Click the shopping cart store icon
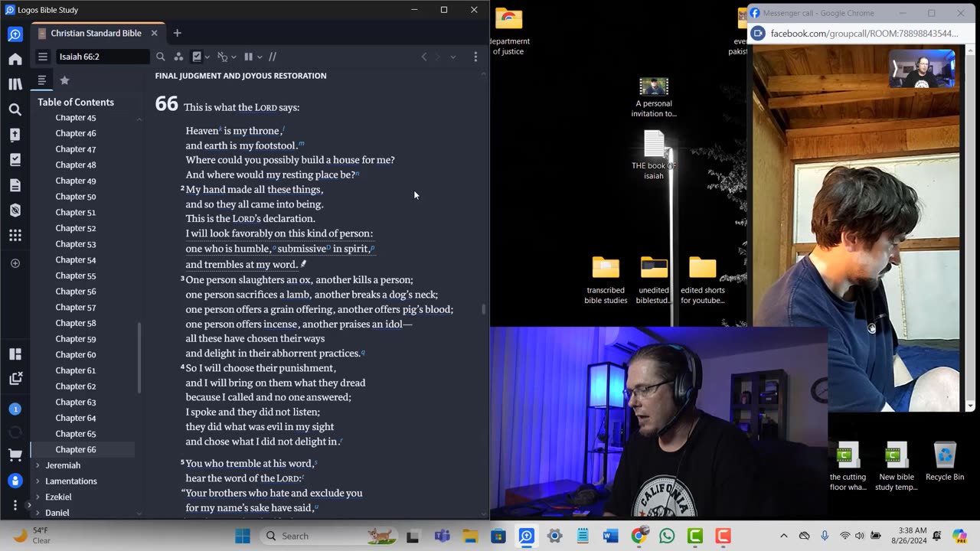980x551 pixels. tap(15, 455)
